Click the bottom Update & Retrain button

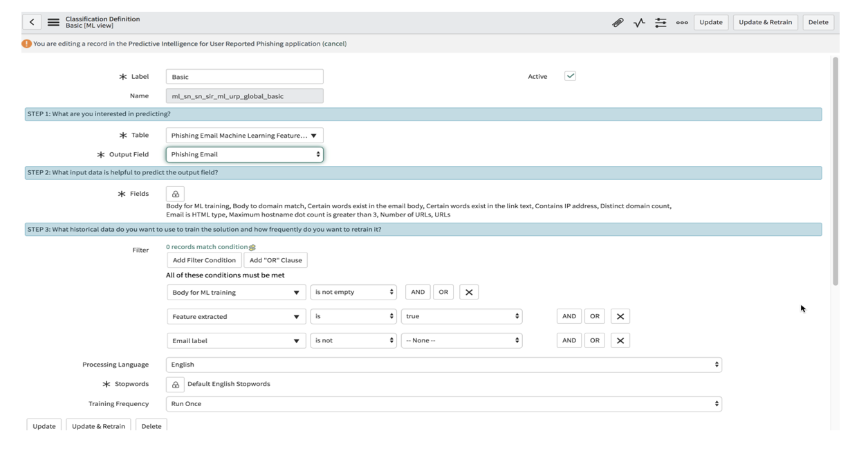coord(99,426)
